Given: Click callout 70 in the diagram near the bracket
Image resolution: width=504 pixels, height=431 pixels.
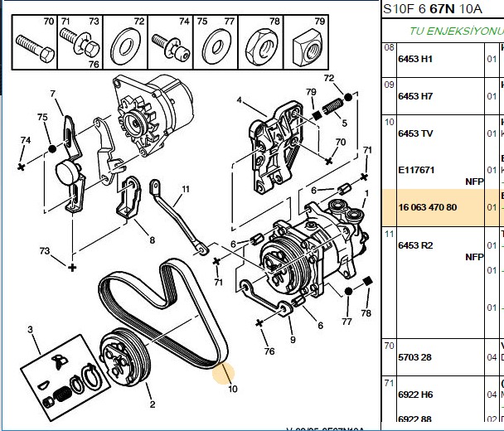Looking at the screenshot, I should point(341,142).
